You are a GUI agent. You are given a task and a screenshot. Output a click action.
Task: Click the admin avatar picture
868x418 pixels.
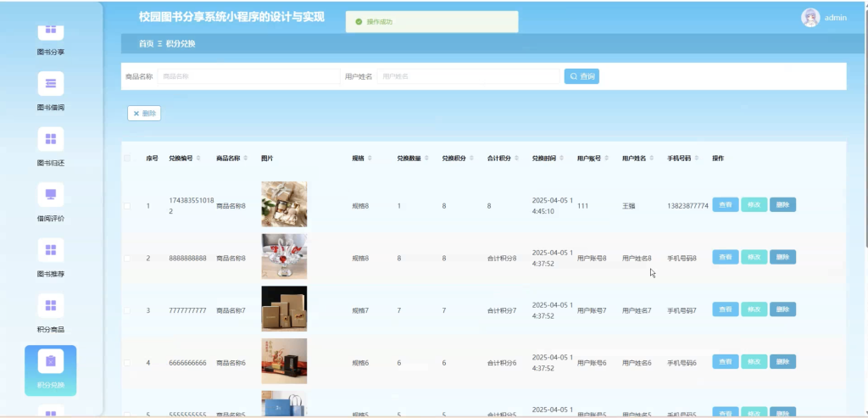(810, 18)
